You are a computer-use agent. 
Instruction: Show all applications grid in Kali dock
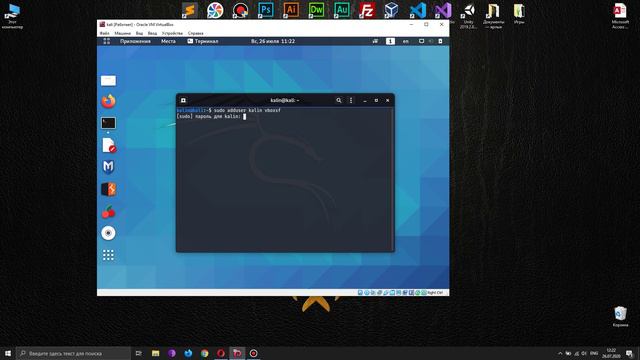[108, 255]
